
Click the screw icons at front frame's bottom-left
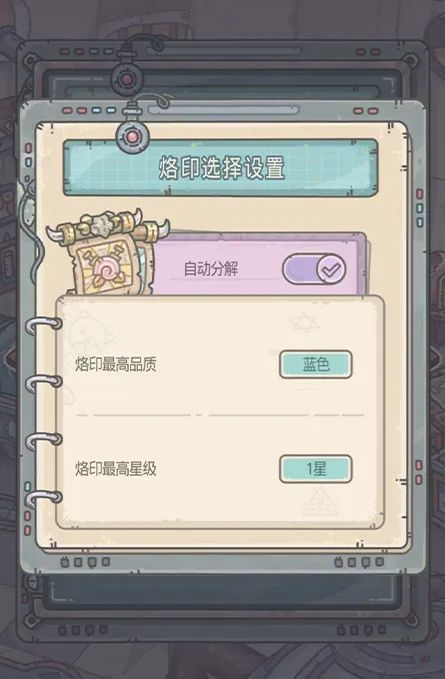(x=85, y=562)
